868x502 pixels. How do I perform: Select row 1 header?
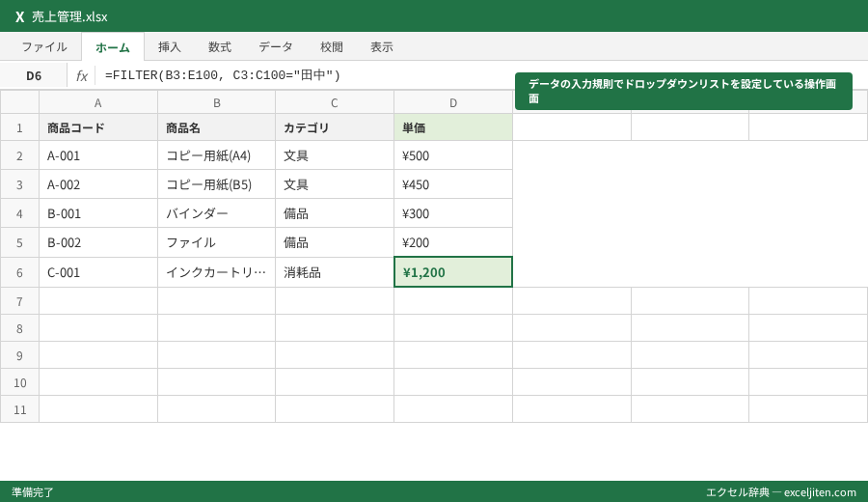pyautogui.click(x=19, y=127)
